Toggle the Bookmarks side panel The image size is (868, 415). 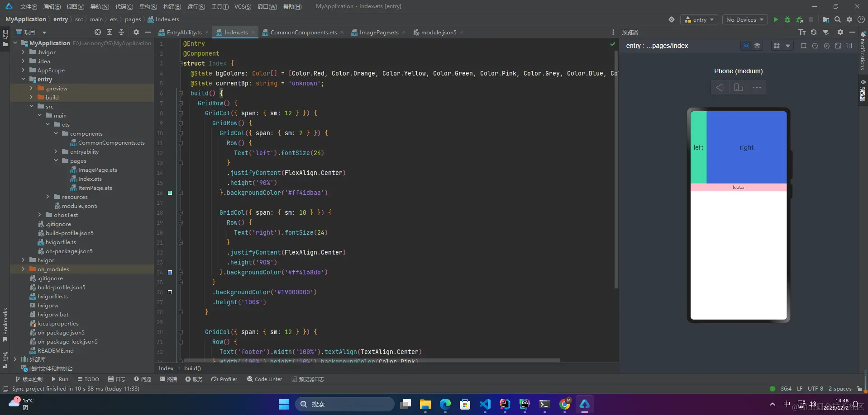click(x=5, y=325)
